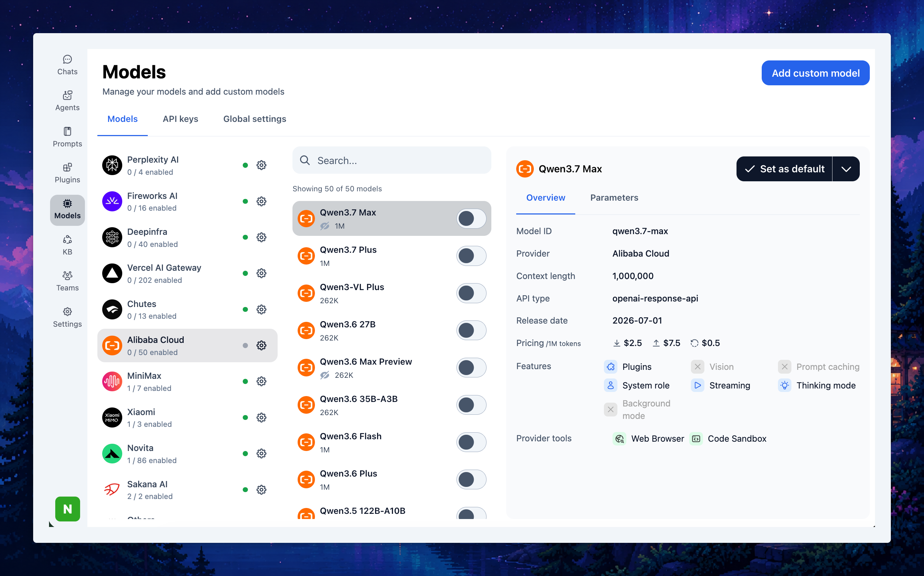
Task: Open Alibaba Cloud provider settings gear
Action: (261, 346)
